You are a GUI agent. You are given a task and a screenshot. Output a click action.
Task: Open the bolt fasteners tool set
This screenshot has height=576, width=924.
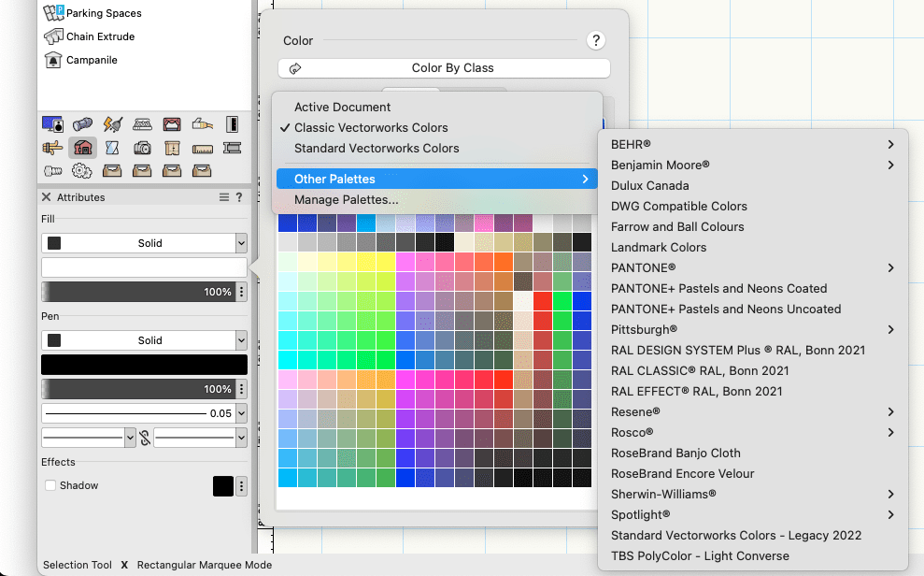(52, 171)
